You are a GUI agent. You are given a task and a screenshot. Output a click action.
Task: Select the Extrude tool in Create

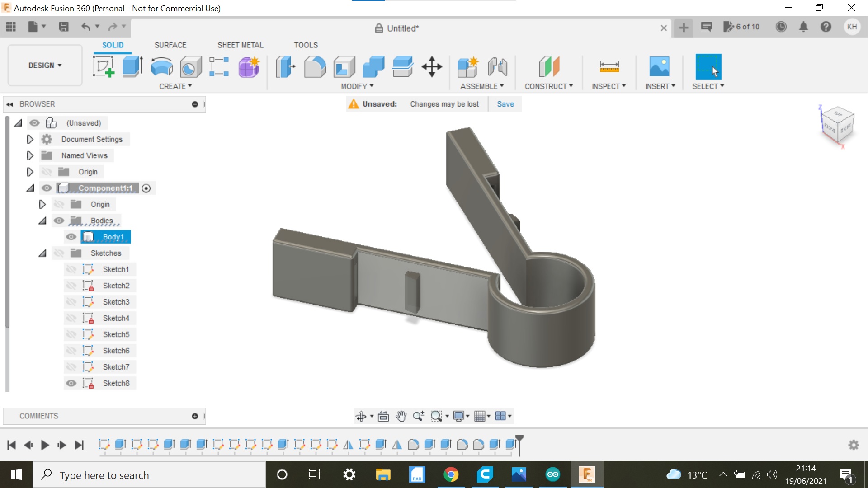pyautogui.click(x=132, y=66)
